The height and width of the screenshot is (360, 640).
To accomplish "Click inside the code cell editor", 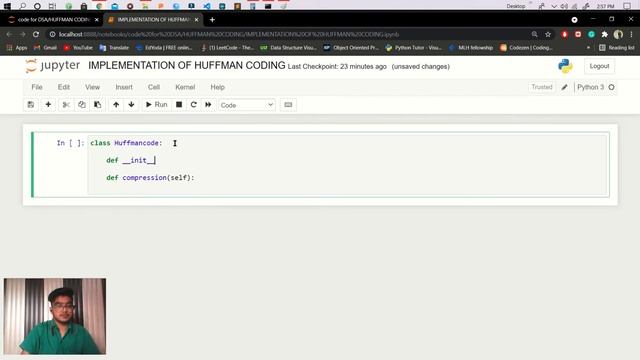I will [x=348, y=164].
